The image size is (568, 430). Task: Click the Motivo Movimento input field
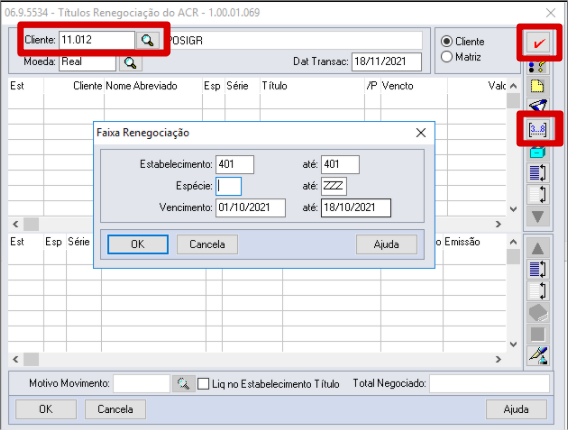(141, 384)
